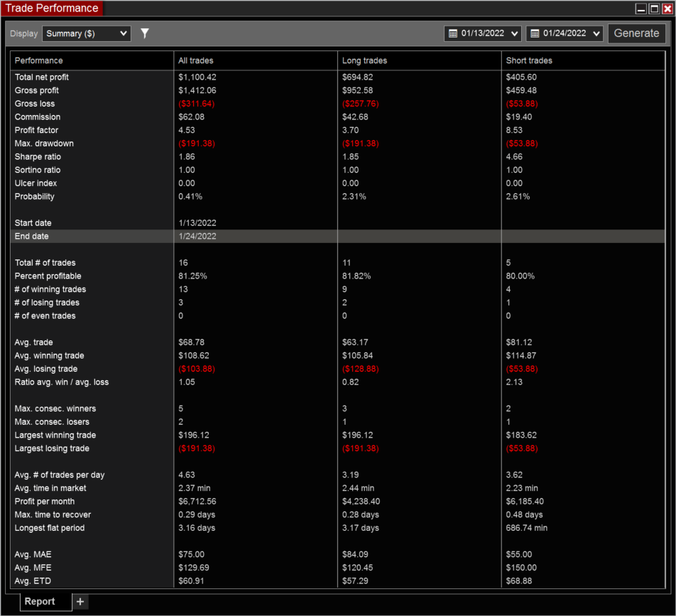Click All trades probability 0.41%
The image size is (676, 616).
pos(190,197)
